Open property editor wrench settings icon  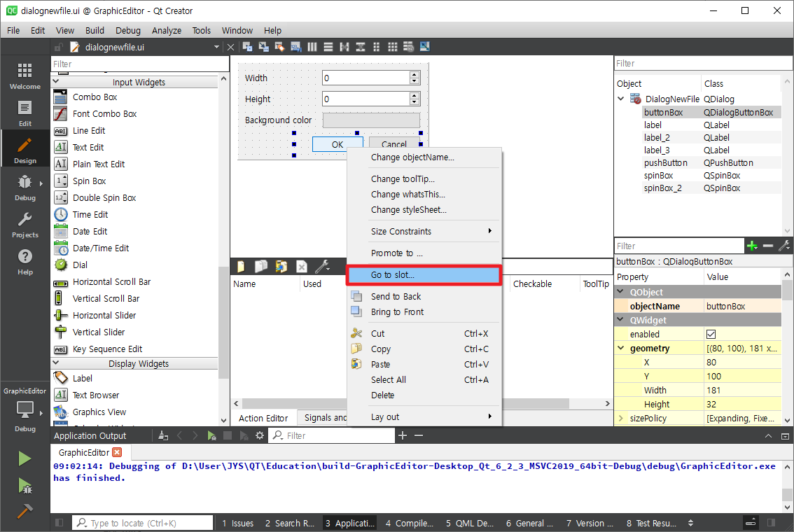click(784, 246)
